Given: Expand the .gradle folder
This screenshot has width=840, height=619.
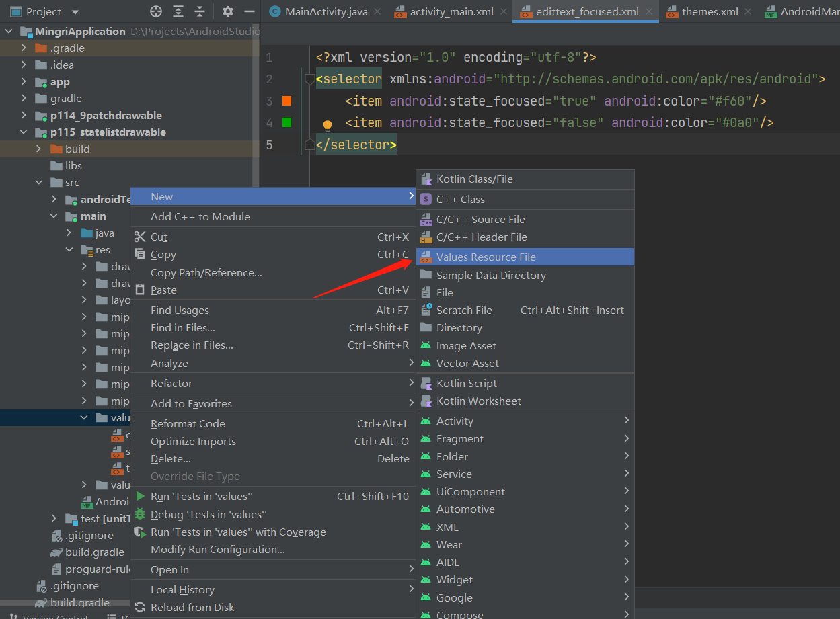Looking at the screenshot, I should (24, 48).
